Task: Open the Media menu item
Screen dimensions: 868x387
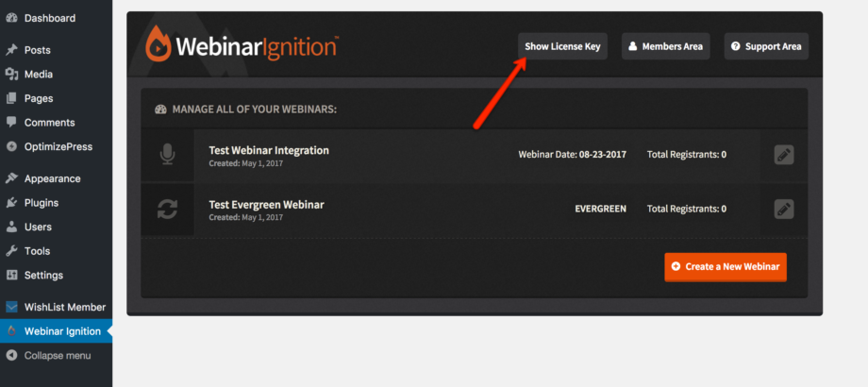Action: click(39, 75)
